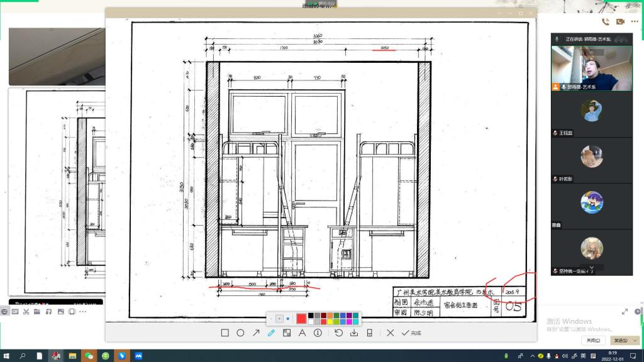The width and height of the screenshot is (644, 362).
Task: Pick the yellow color swatch
Action: (x=331, y=322)
